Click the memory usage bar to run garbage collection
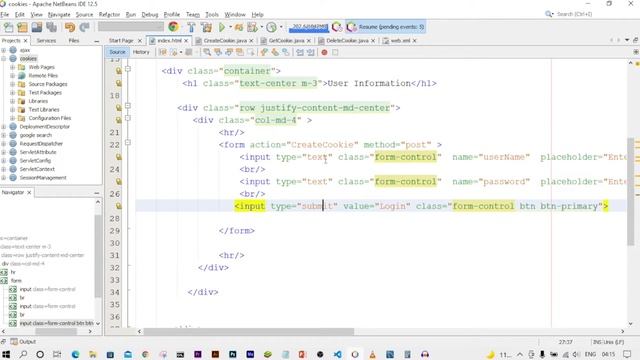The height and width of the screenshot is (360, 640). click(x=308, y=27)
